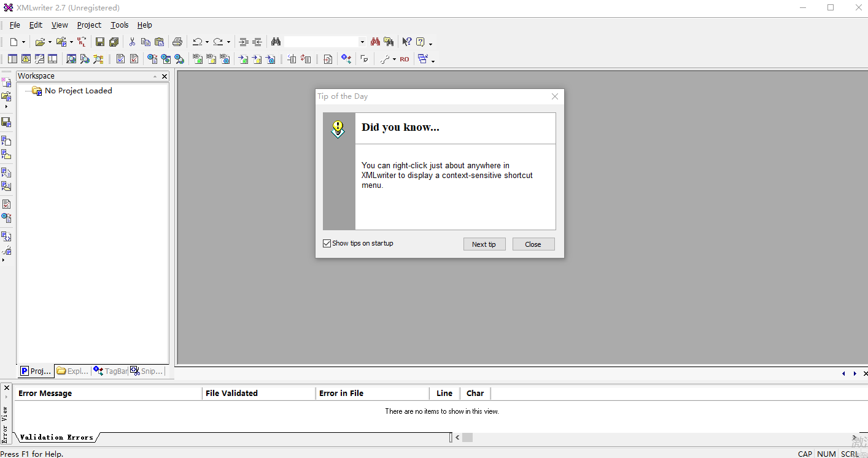Viewport: 868px width, 458px height.
Task: Click the Save Project icon in left sidebar
Action: point(6,122)
